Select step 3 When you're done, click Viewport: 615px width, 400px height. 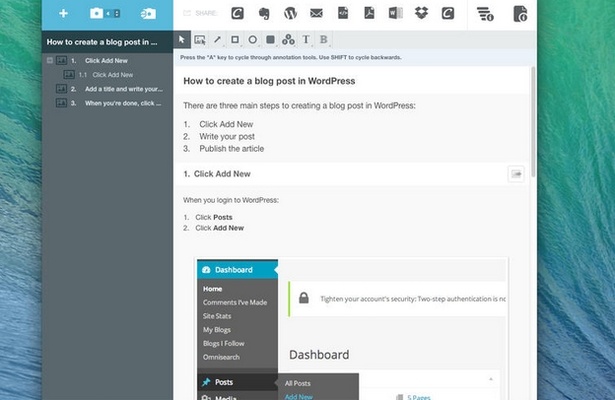123,103
